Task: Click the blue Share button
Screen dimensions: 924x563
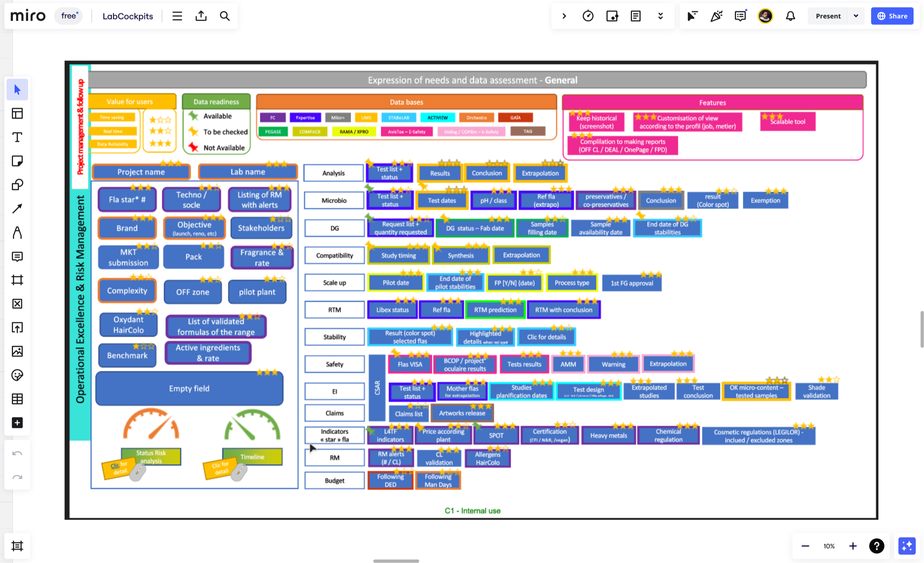Action: [x=892, y=16]
